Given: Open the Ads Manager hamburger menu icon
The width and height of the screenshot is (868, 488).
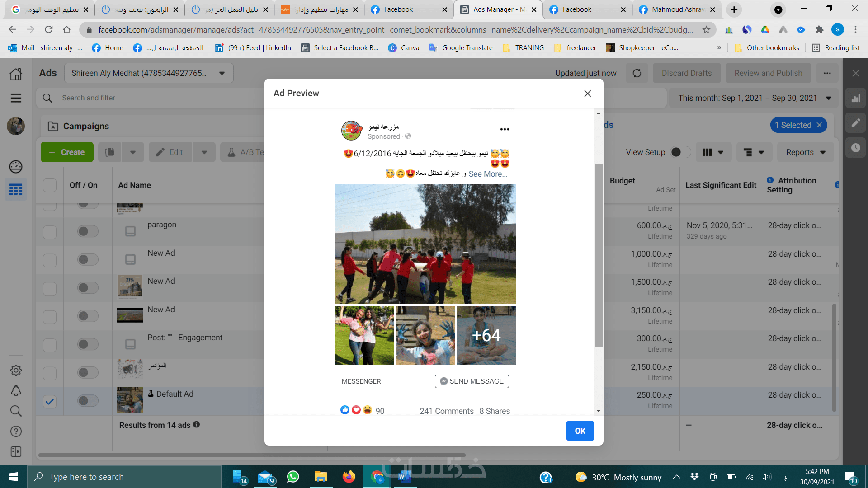Looking at the screenshot, I should 16,98.
